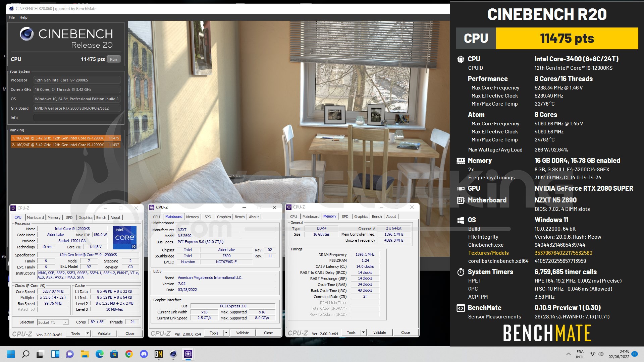Open Socket #1 selection dropdown

53,322
